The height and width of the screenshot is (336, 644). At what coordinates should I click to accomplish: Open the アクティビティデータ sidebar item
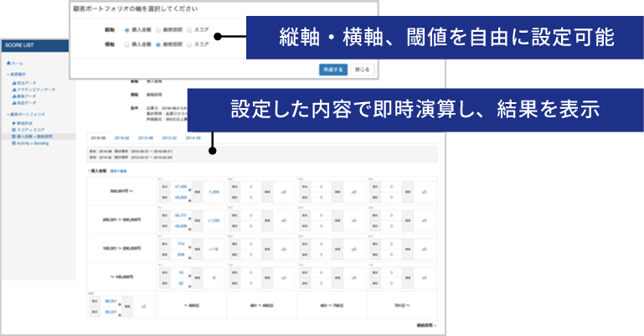pyautogui.click(x=32, y=89)
